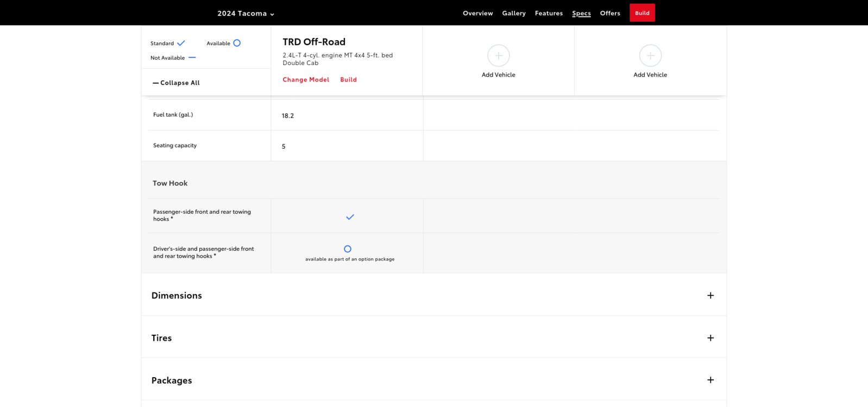Click the available circle for driver's-side towing hooks

[348, 249]
